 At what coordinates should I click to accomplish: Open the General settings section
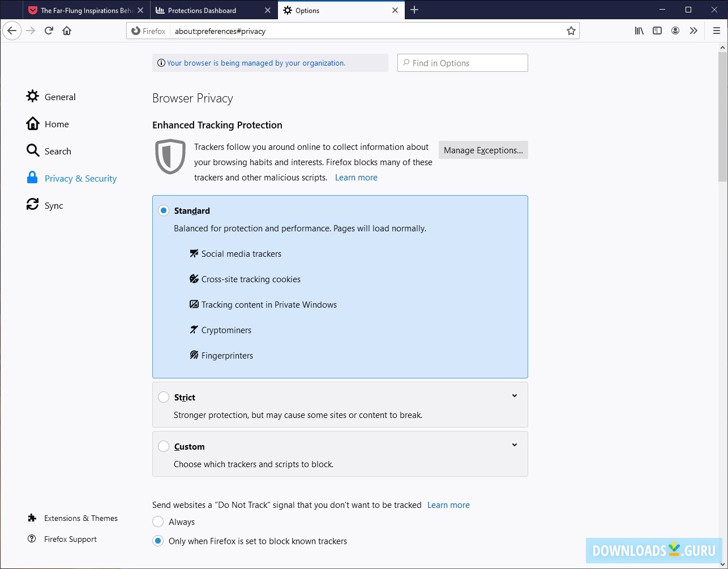pyautogui.click(x=59, y=96)
